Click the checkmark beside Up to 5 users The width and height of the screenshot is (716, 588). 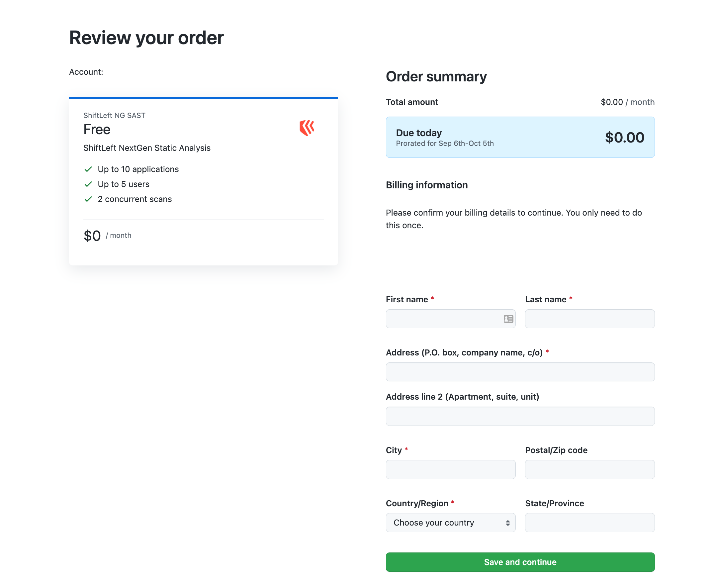pyautogui.click(x=88, y=184)
